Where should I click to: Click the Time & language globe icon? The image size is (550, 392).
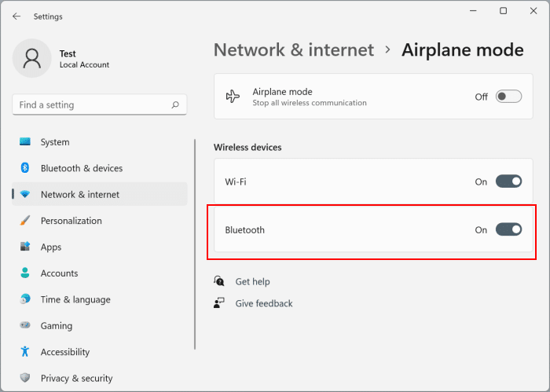click(x=25, y=299)
